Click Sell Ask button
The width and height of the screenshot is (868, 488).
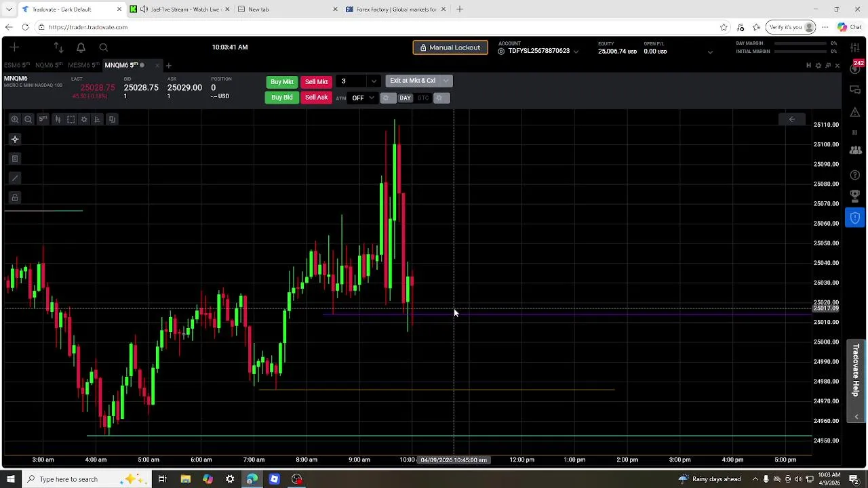coord(317,98)
